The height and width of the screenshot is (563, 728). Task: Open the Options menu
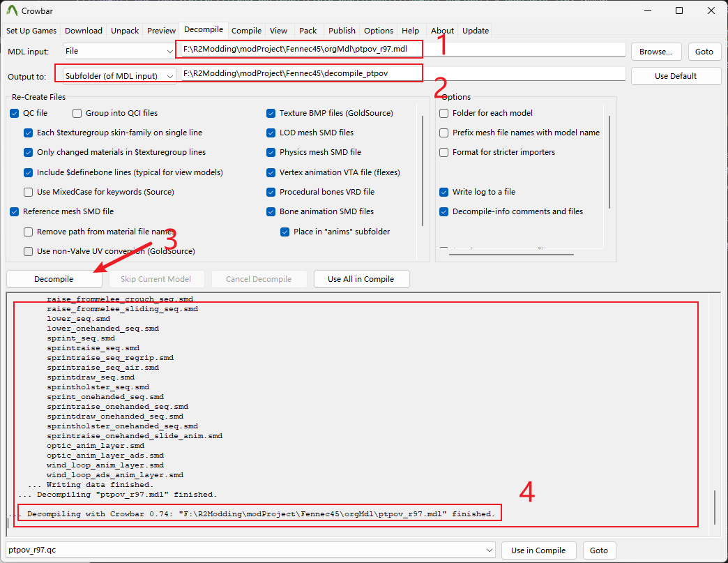[x=379, y=30]
